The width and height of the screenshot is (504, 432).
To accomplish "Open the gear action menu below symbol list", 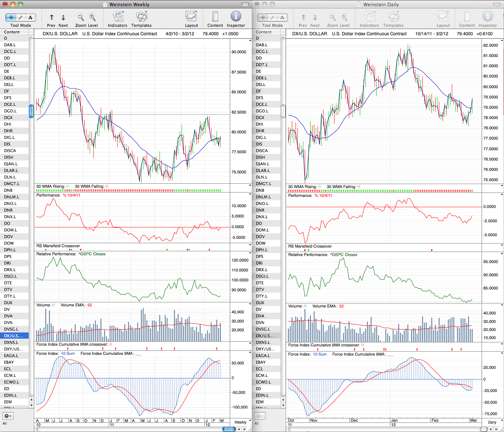I will coord(8,416).
